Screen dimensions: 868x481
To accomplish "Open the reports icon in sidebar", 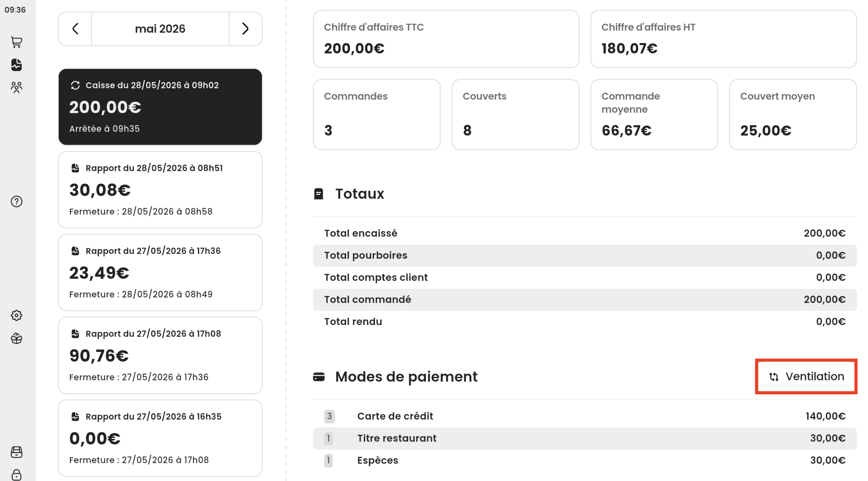I will [17, 65].
